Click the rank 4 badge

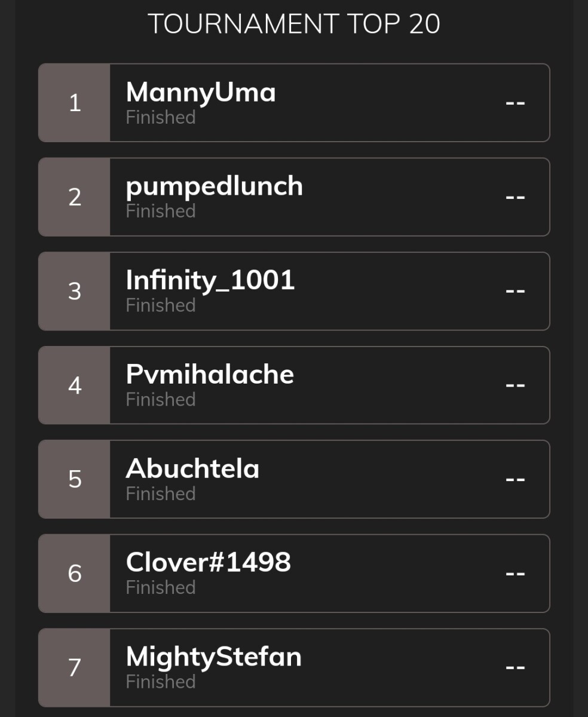75,385
